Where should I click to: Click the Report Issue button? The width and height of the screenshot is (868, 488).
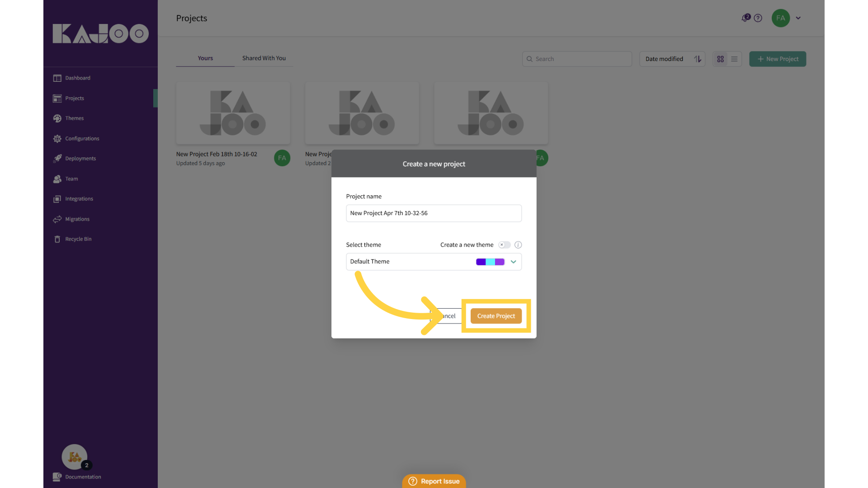tap(434, 481)
